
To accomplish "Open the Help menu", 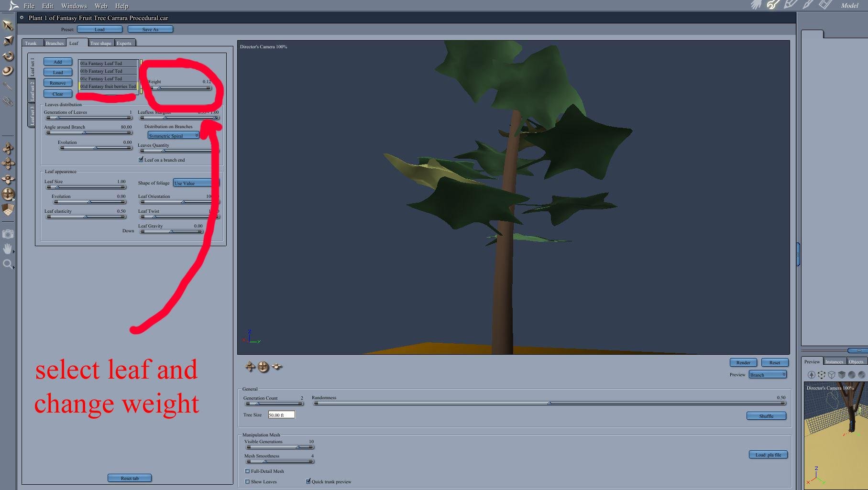I will (x=121, y=6).
